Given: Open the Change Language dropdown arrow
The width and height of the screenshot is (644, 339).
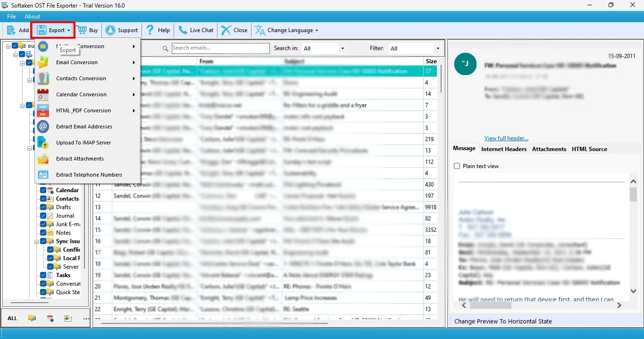Looking at the screenshot, I should [317, 31].
